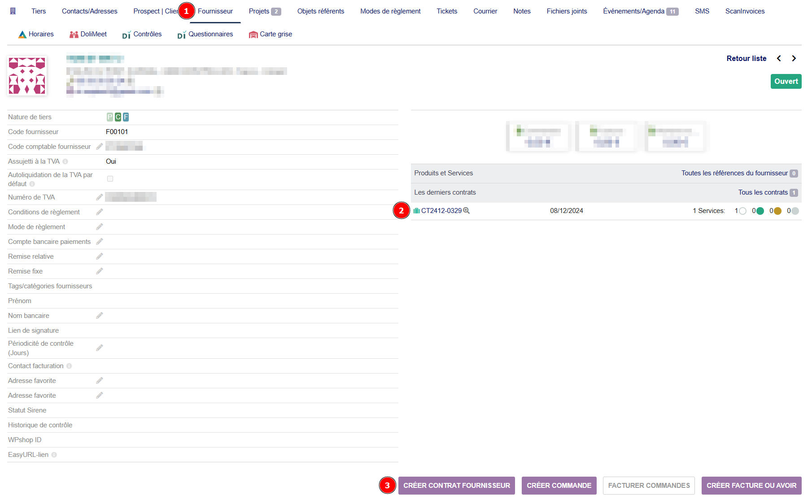Screen dimensions: 812x504
Task: Click Créer facture ou avoir
Action: coord(751,486)
